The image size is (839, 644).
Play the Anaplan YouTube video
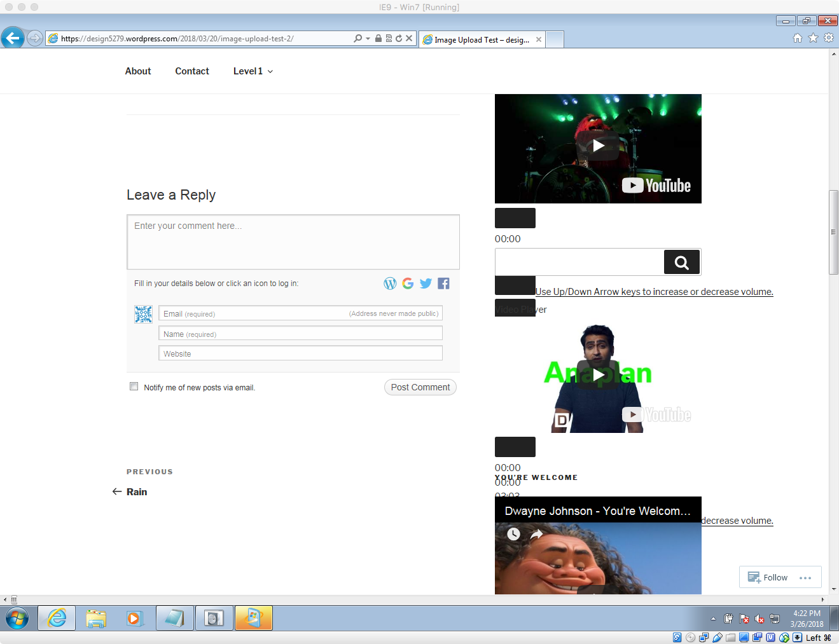pyautogui.click(x=599, y=375)
